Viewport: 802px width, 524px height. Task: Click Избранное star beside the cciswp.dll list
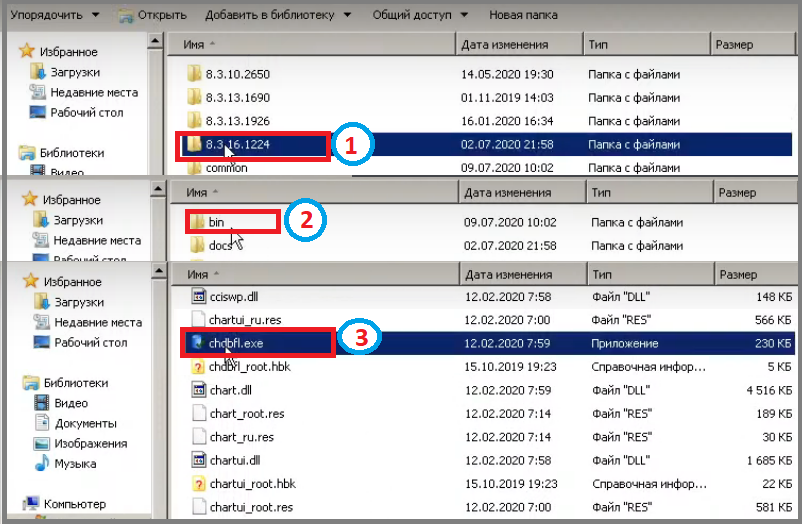(31, 281)
